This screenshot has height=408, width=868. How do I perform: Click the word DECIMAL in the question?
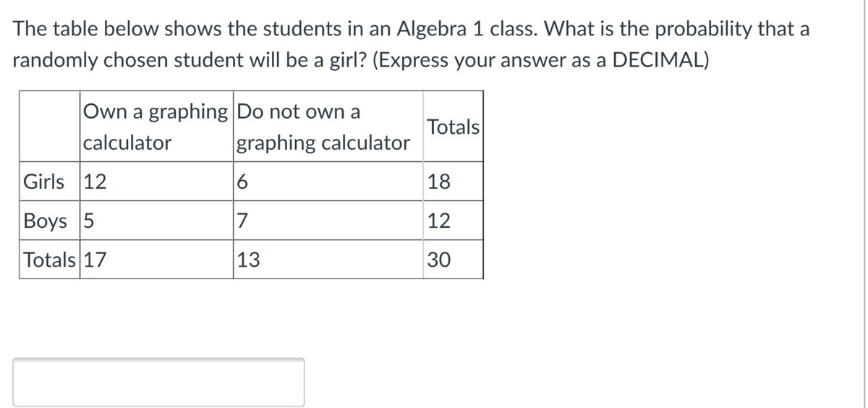(x=658, y=60)
